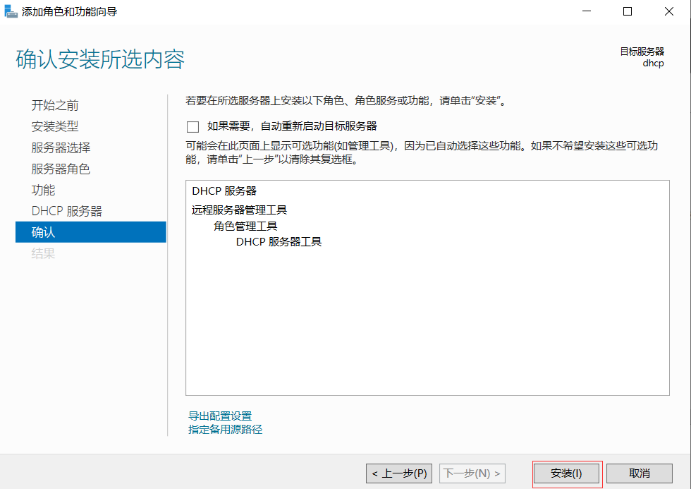Go to the 服务器角色 step

point(61,169)
